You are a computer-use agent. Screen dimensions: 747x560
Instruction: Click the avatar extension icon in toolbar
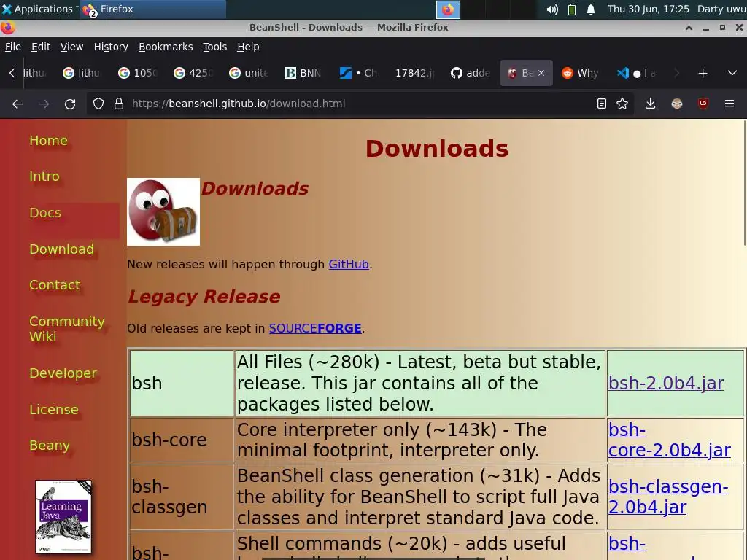coord(677,104)
